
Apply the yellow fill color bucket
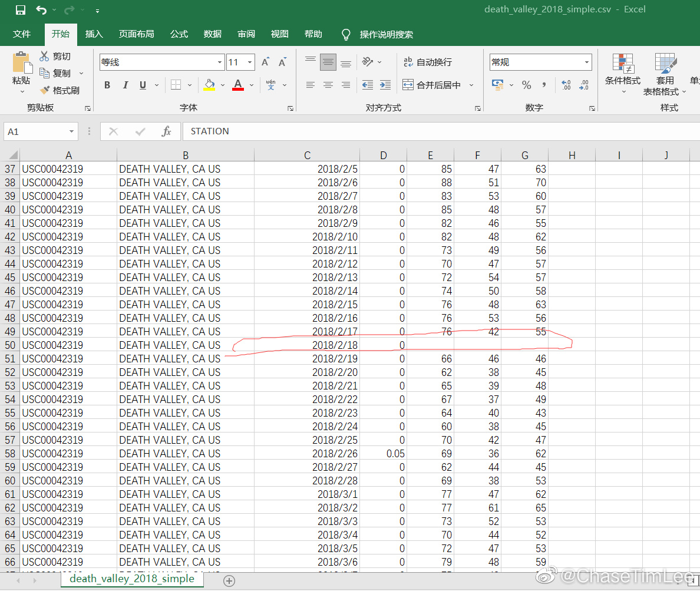tap(209, 85)
